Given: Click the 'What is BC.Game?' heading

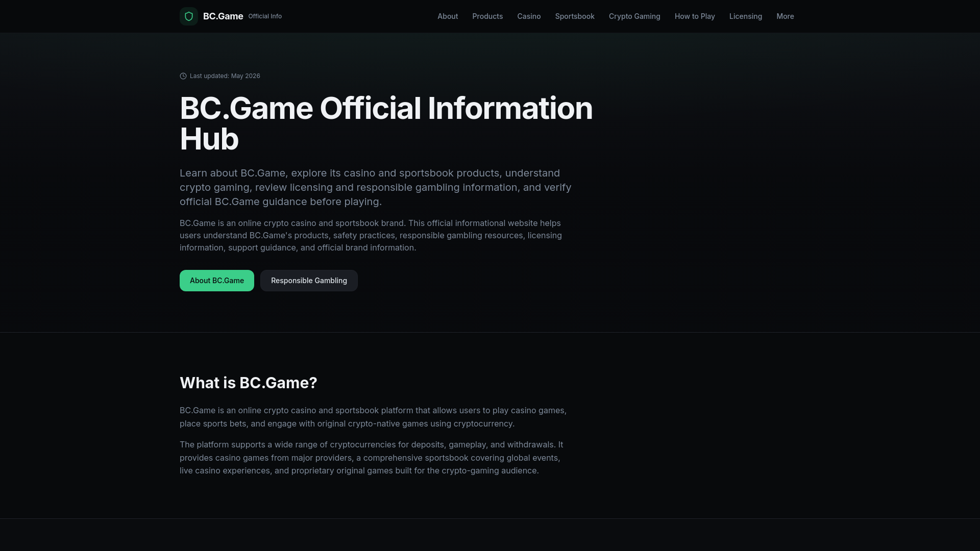Looking at the screenshot, I should (249, 383).
